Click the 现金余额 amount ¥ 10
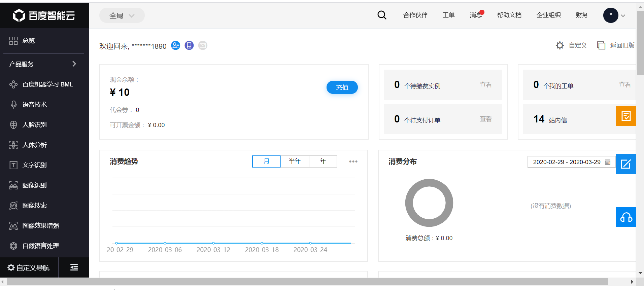Image resolution: width=644 pixels, height=290 pixels. [x=120, y=92]
